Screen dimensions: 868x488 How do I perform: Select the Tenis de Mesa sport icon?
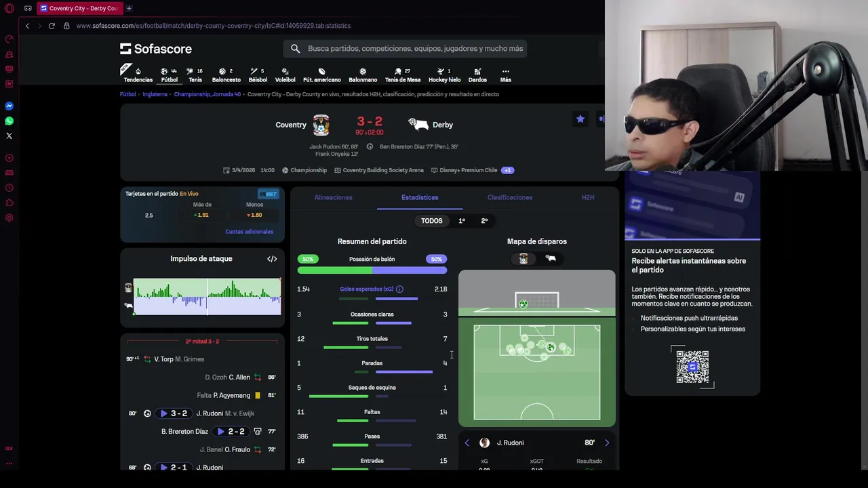[x=398, y=71]
